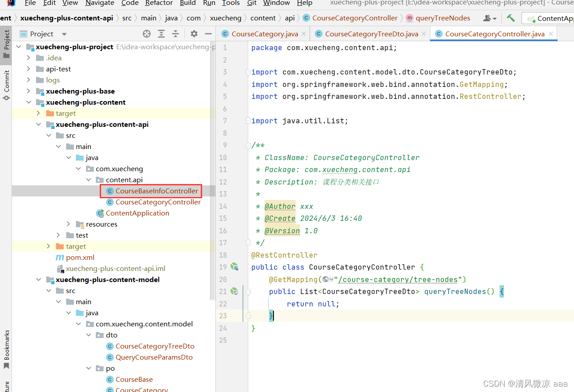The width and height of the screenshot is (574, 392).
Task: Click URL globe icon in GetMapping annotation
Action: click(x=326, y=279)
